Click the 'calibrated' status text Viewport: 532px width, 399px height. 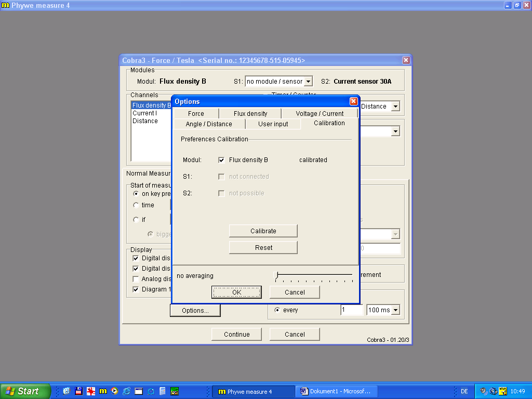[313, 160]
